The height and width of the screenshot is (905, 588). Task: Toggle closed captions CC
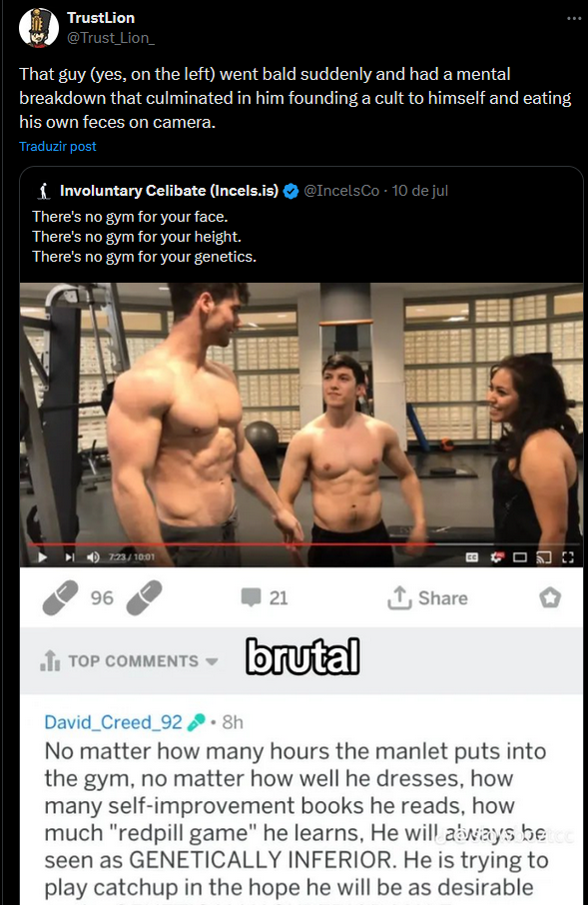[472, 557]
